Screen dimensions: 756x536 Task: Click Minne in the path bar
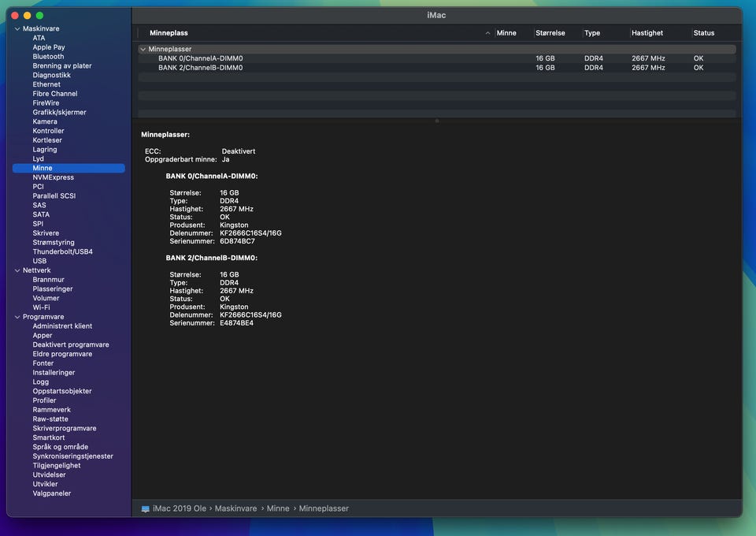pyautogui.click(x=278, y=509)
